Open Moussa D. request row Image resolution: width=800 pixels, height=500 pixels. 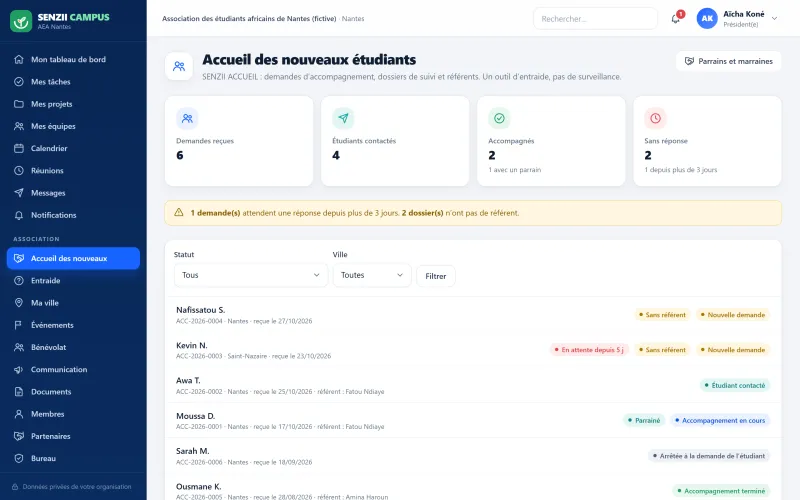[473, 420]
